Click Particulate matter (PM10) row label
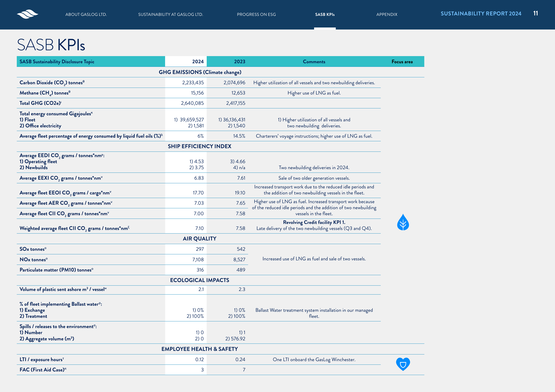555x392 pixels. [56, 270]
